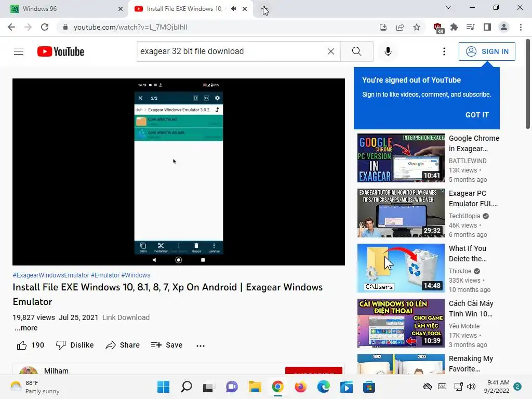Viewport: 532px width, 399px height.
Task: Open the Microsoft Store taskbar icon
Action: point(369,387)
